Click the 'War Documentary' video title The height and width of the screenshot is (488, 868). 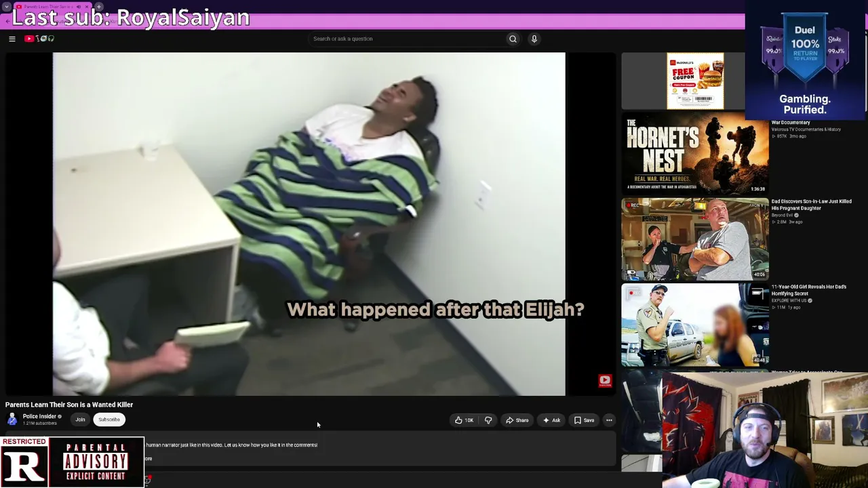(791, 123)
